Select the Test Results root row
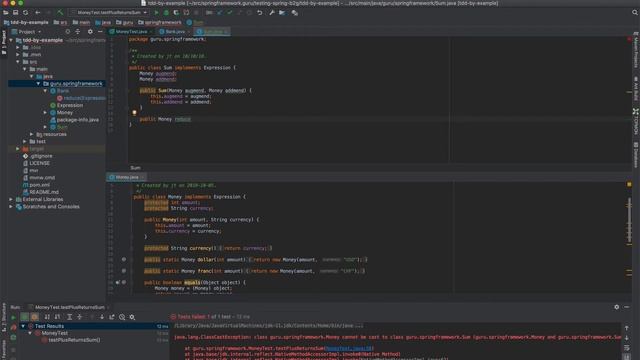 (95, 326)
